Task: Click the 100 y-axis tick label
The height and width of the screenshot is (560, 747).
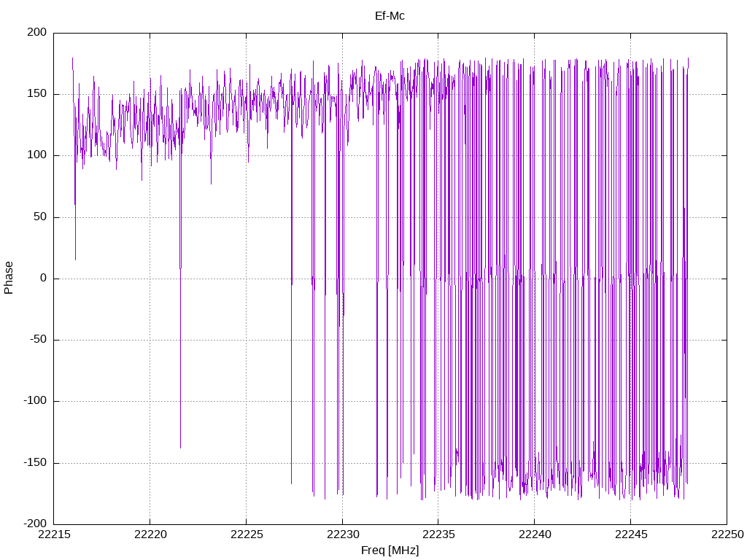Action: (37, 155)
